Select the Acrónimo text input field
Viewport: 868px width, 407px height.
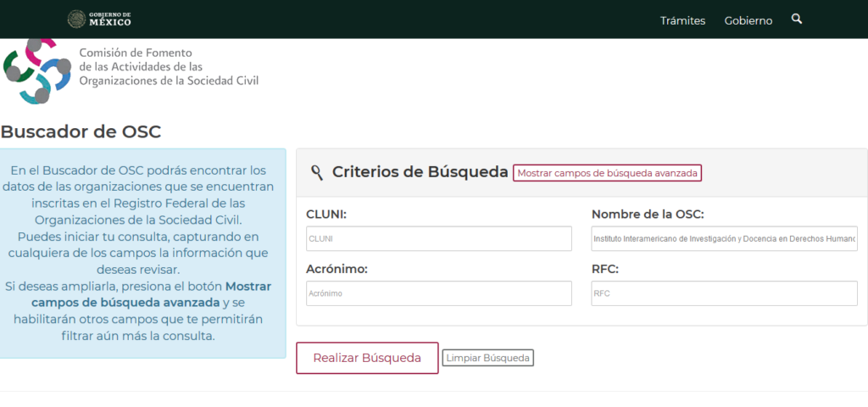click(x=438, y=293)
